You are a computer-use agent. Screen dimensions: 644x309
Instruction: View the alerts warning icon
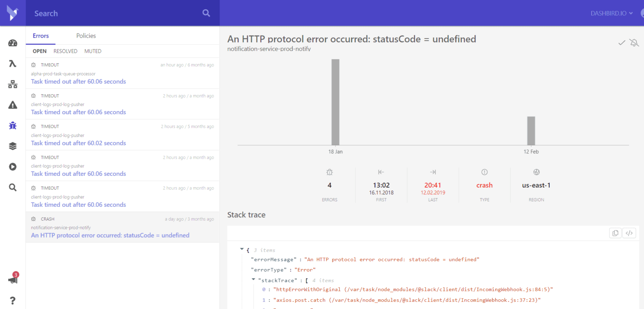click(13, 105)
